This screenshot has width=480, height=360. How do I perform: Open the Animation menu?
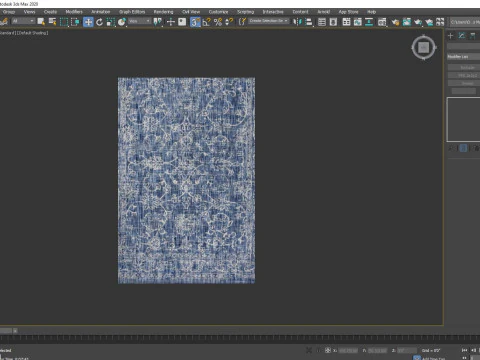pyautogui.click(x=101, y=12)
